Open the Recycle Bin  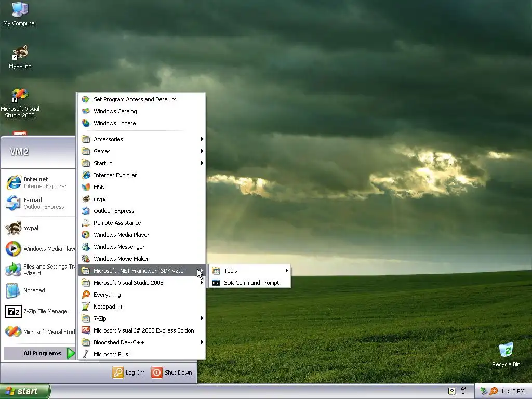(506, 354)
